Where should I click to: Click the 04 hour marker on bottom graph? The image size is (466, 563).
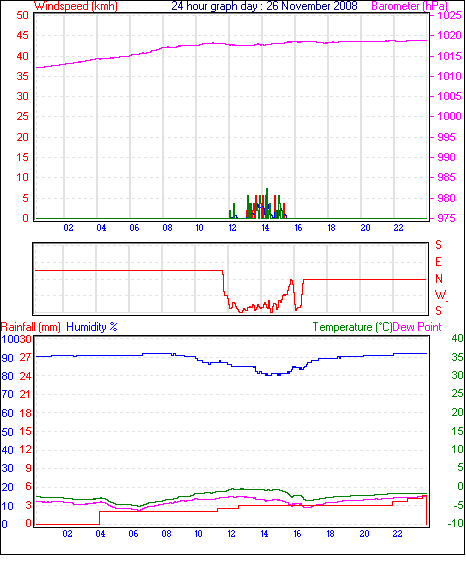[100, 534]
